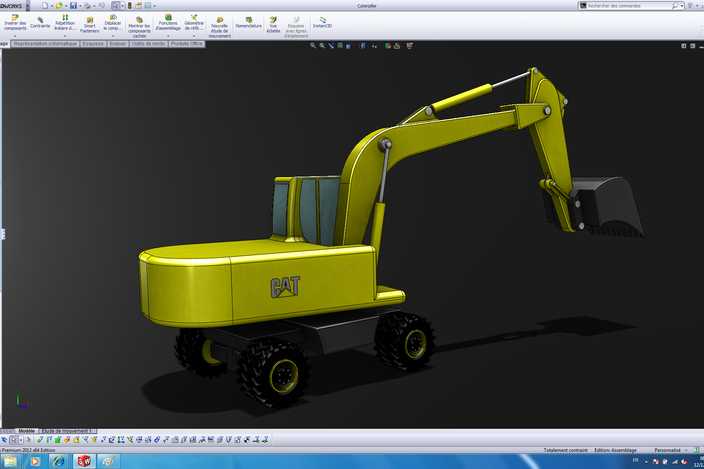Switch to the Esquisse tab
Viewport: 704px width, 469px height.
coord(93,44)
